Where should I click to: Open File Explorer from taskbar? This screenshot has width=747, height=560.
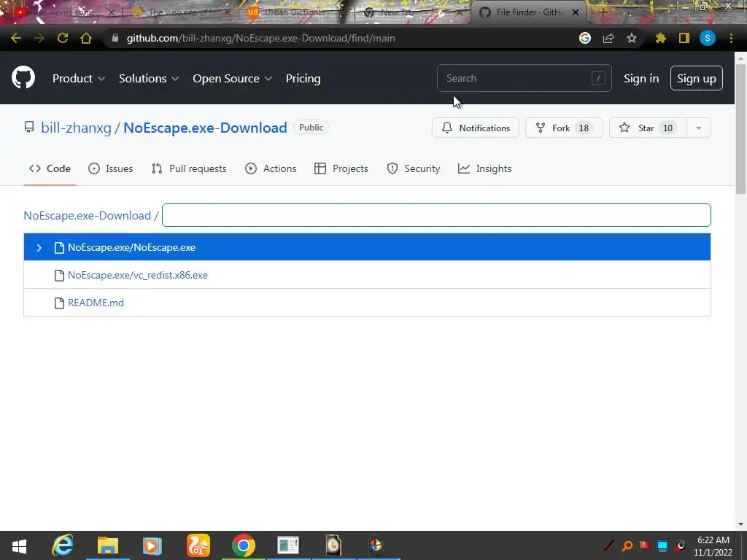[x=108, y=545]
